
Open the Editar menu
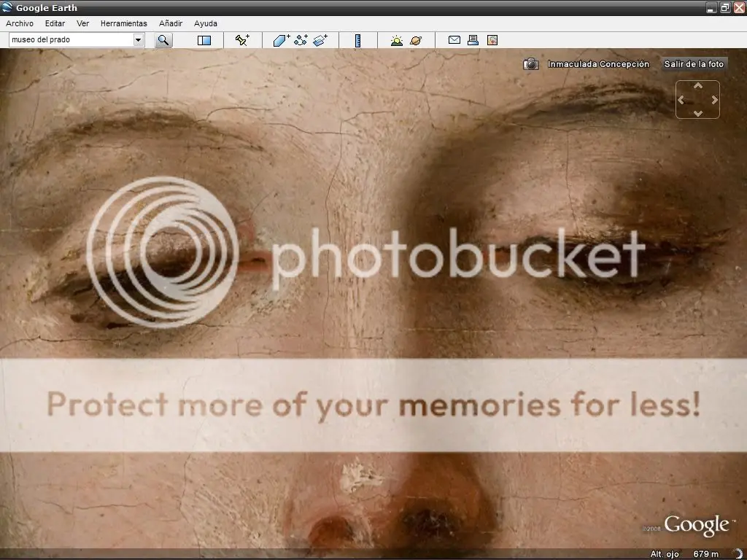click(x=55, y=23)
